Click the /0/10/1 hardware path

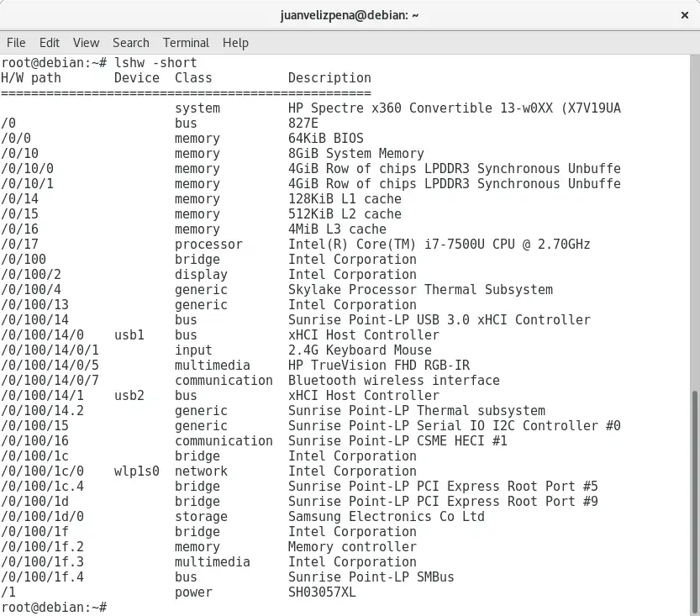27,184
